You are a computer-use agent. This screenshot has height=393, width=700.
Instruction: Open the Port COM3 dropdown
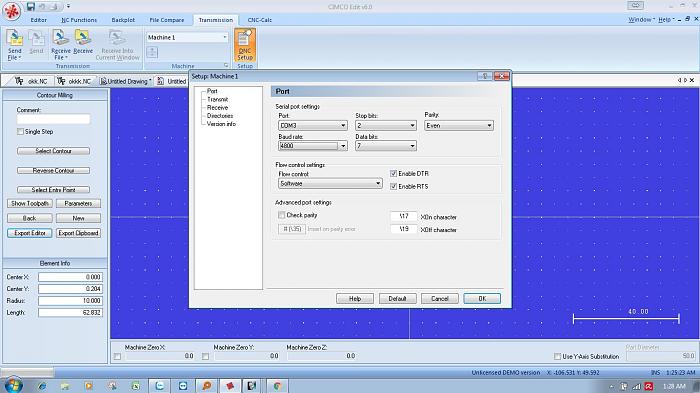pos(312,125)
